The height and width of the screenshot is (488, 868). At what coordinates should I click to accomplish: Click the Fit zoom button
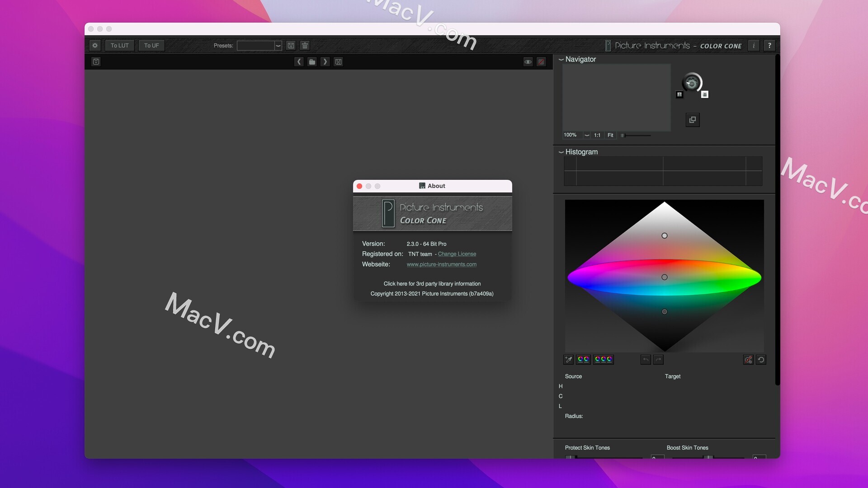tap(610, 135)
